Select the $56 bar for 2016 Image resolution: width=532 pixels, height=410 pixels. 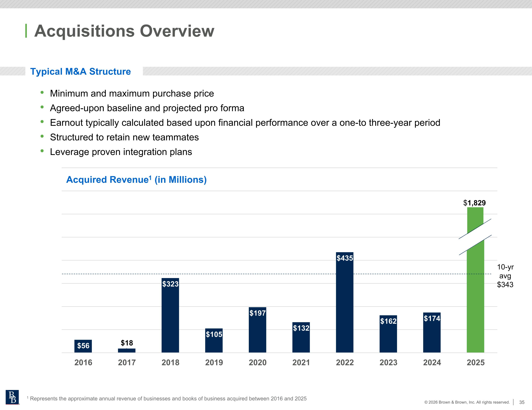tap(83, 346)
